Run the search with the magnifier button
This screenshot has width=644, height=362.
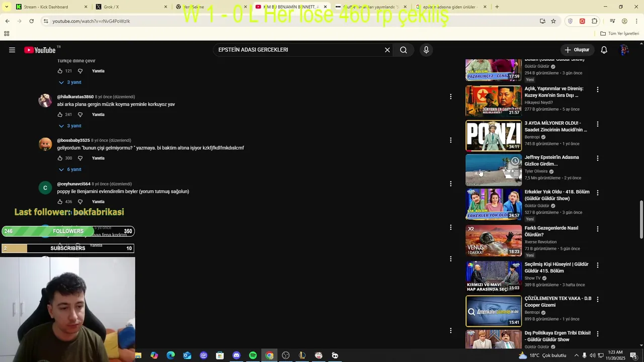click(x=404, y=50)
